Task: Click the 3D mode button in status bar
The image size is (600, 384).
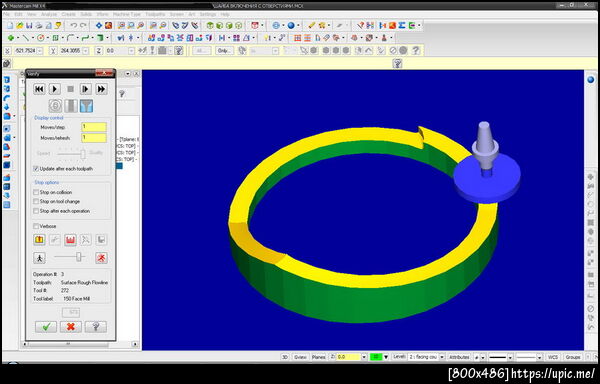Action: pos(285,357)
